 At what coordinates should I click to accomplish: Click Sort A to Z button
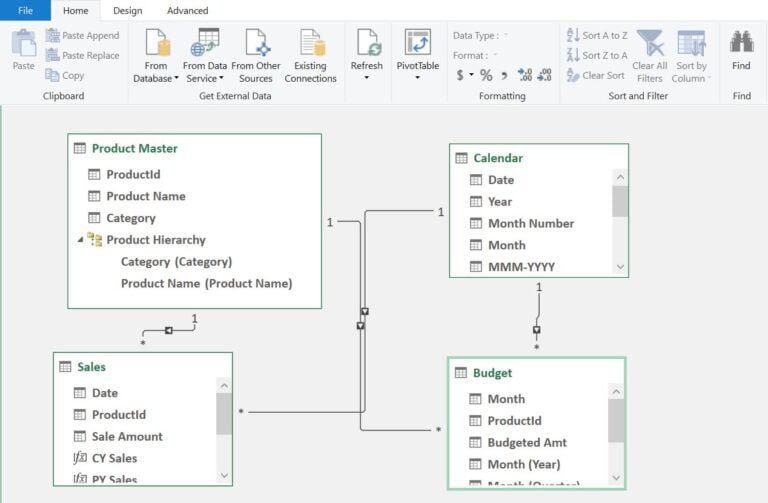[597, 36]
